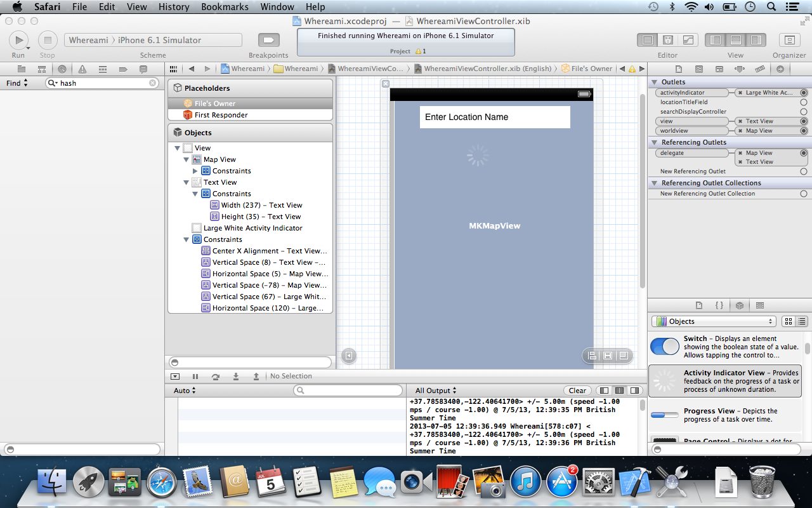Show the File Template library

[x=699, y=305]
